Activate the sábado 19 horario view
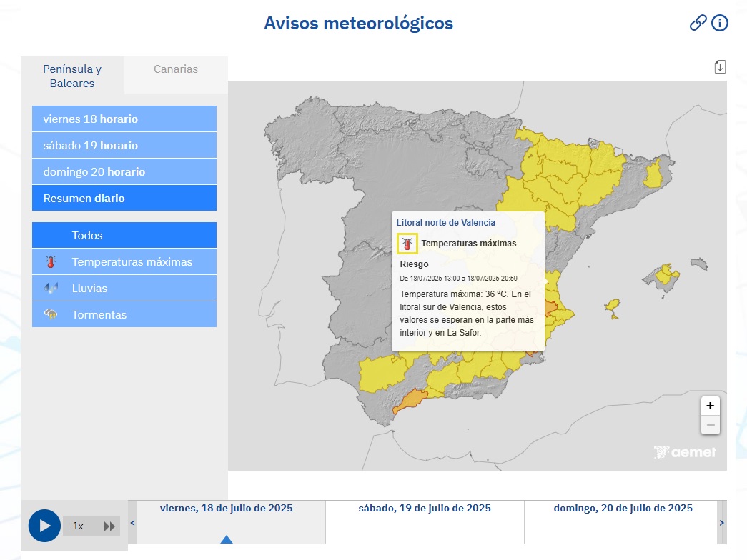 point(124,145)
